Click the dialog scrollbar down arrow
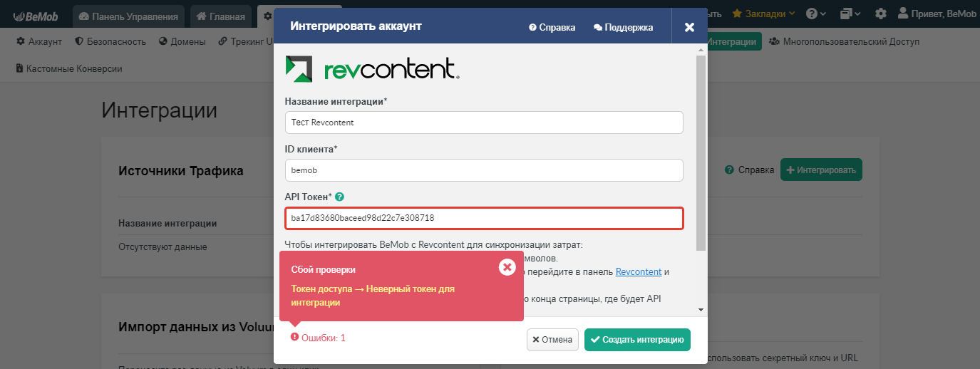This screenshot has height=369, width=980. click(x=701, y=310)
